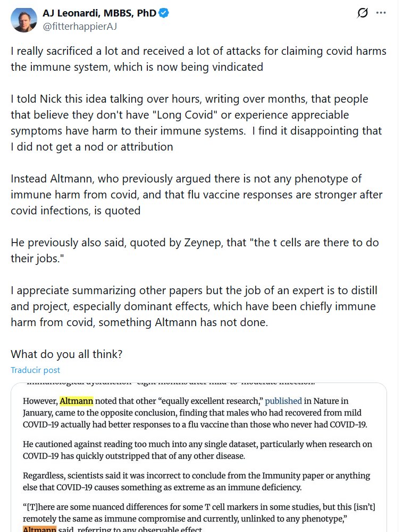Screen dimensions: 403x532
Task: Click 'What do you all think?' text
Action: [x=66, y=354]
